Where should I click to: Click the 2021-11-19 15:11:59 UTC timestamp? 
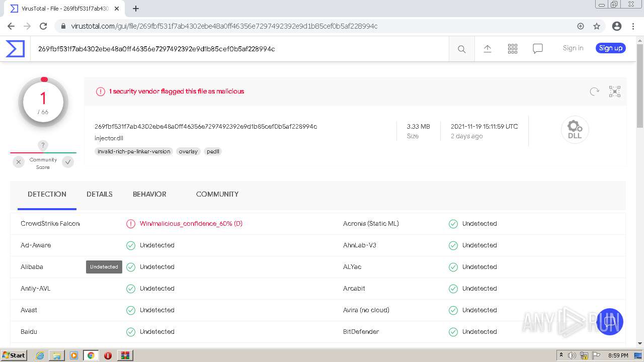[485, 127]
